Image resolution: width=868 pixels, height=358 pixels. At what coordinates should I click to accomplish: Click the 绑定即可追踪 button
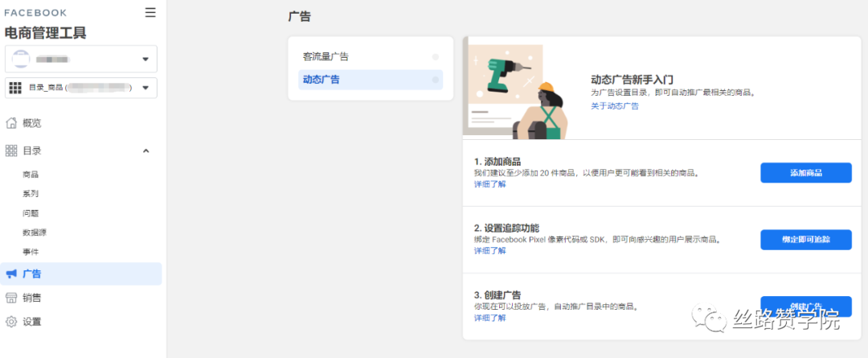(x=806, y=240)
